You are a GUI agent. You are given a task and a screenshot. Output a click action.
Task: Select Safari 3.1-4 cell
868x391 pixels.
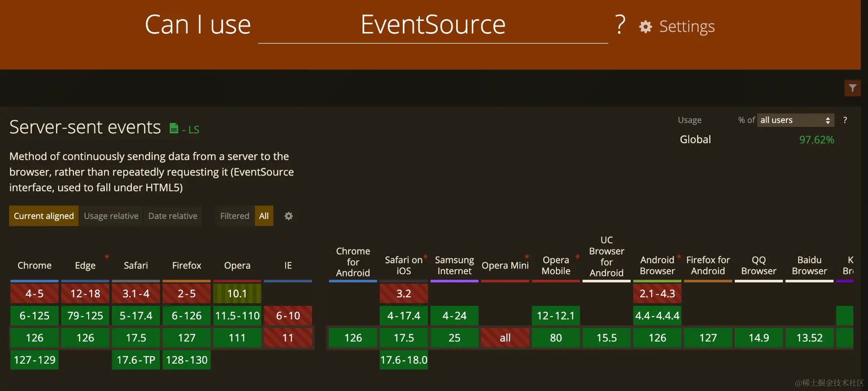pyautogui.click(x=136, y=294)
